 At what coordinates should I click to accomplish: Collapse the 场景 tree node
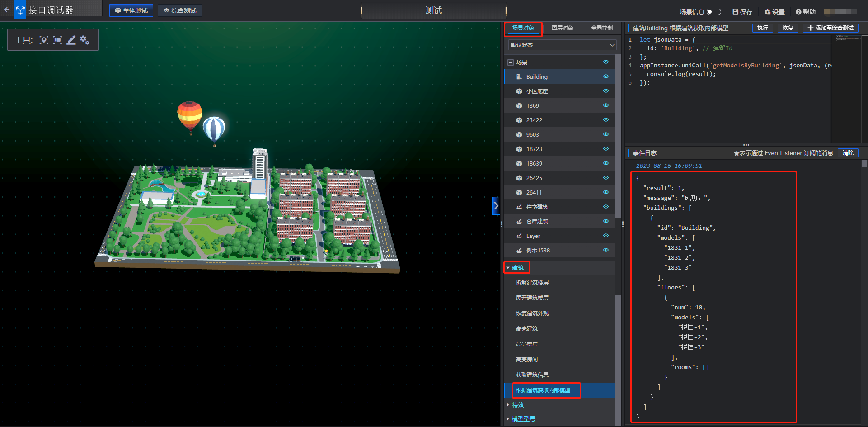coord(511,62)
